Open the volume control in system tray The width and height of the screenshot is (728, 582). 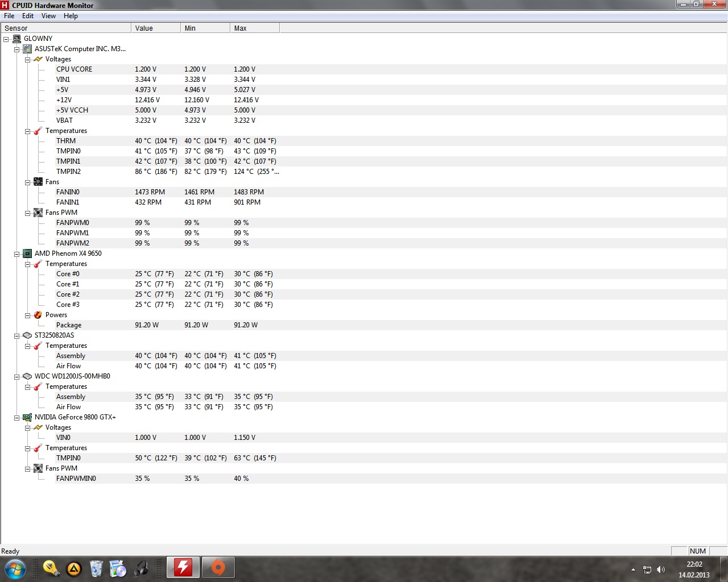point(660,569)
